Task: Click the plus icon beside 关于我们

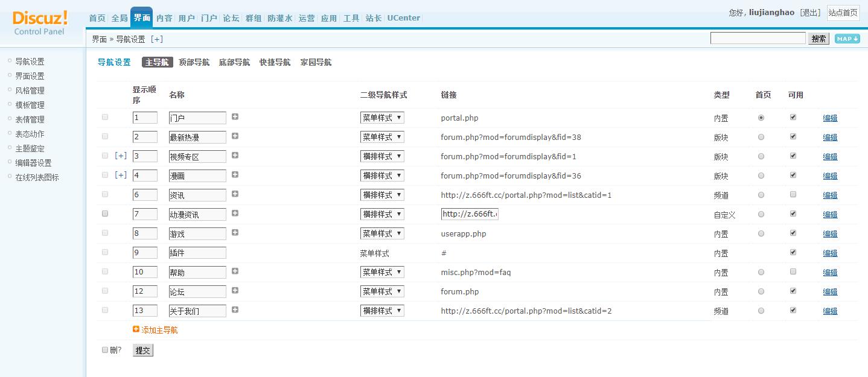Action: (234, 310)
